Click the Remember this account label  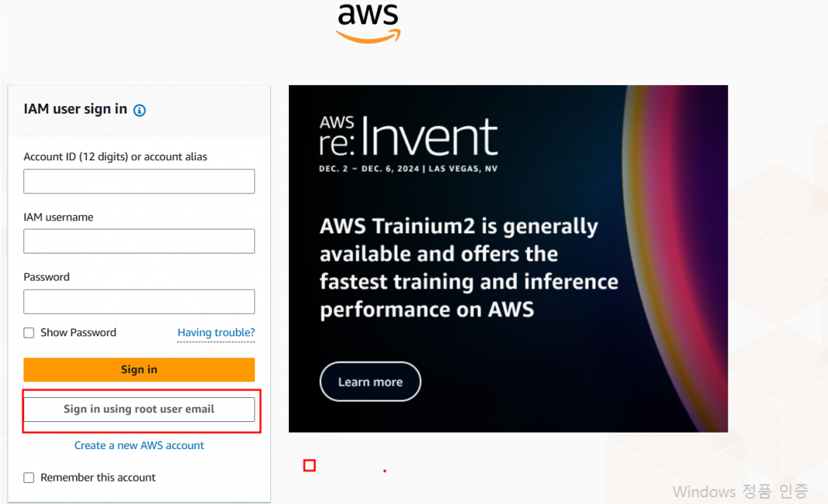pos(98,478)
